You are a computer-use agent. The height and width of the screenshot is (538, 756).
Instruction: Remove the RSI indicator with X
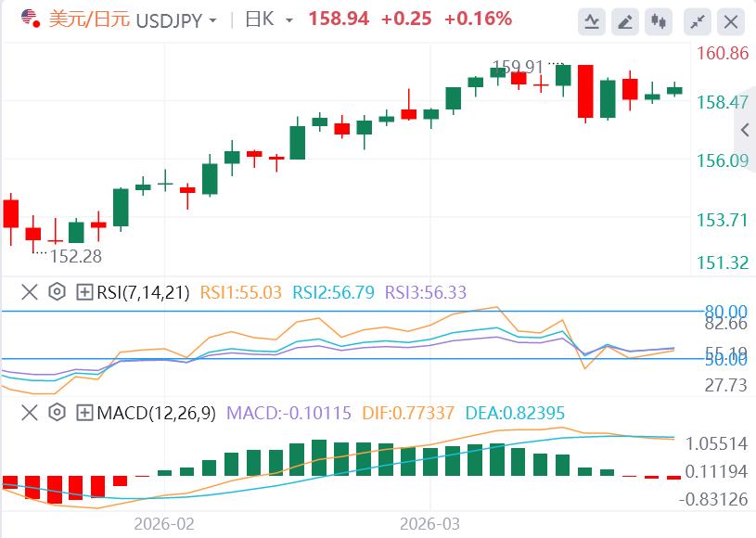click(30, 292)
